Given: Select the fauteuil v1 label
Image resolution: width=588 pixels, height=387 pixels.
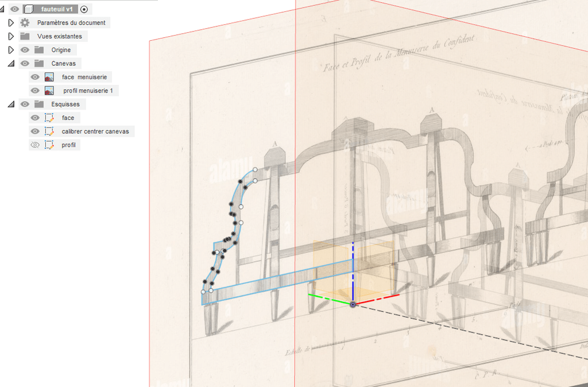Looking at the screenshot, I should (57, 9).
